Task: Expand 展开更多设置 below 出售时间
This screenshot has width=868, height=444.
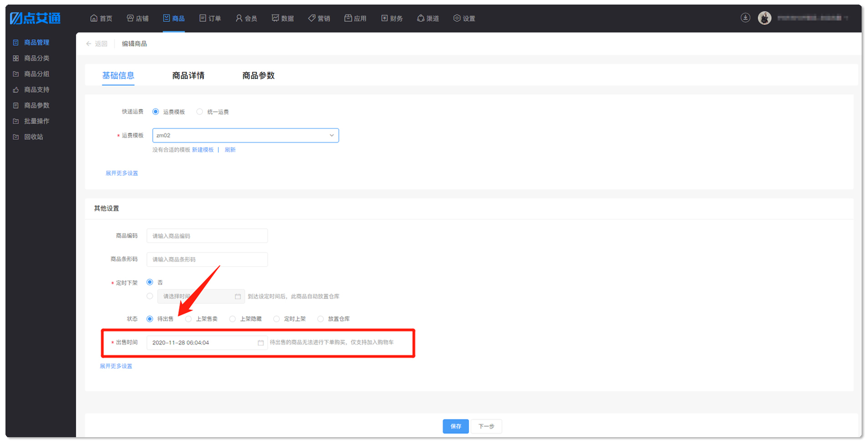Action: tap(116, 366)
